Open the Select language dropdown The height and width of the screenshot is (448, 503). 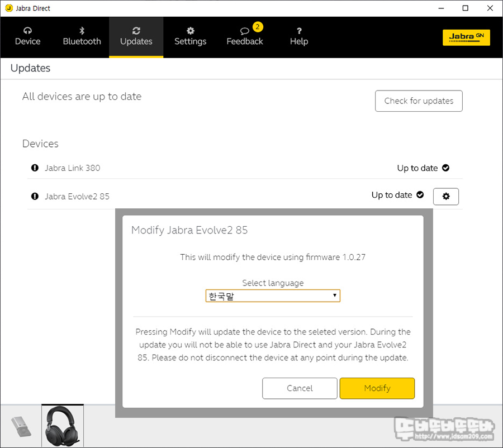[273, 296]
